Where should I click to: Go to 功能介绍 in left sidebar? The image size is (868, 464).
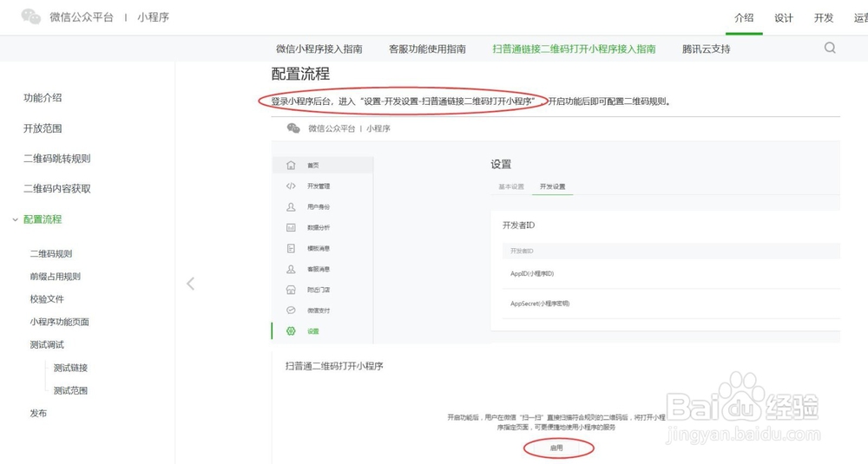click(43, 98)
